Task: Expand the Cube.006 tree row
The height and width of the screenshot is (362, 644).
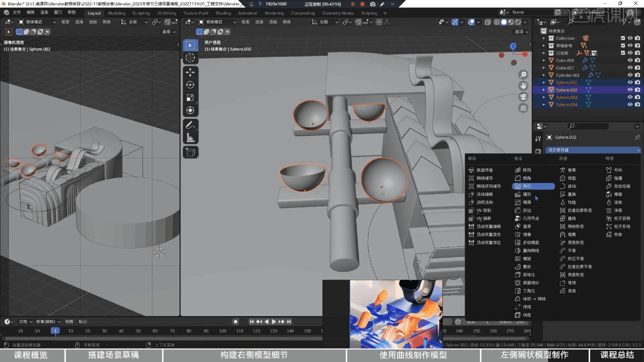Action: 544,60
